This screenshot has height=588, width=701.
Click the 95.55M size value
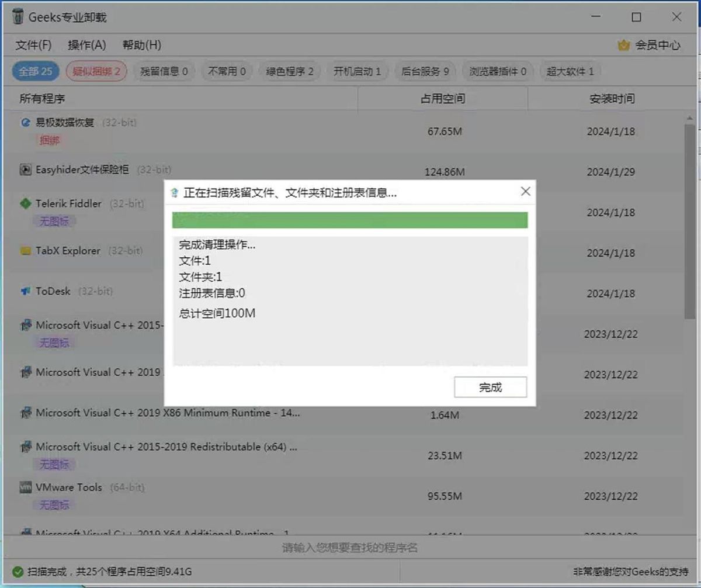445,496
